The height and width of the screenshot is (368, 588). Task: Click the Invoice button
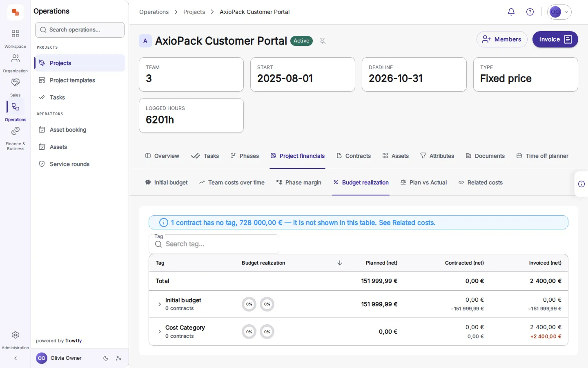pos(555,39)
